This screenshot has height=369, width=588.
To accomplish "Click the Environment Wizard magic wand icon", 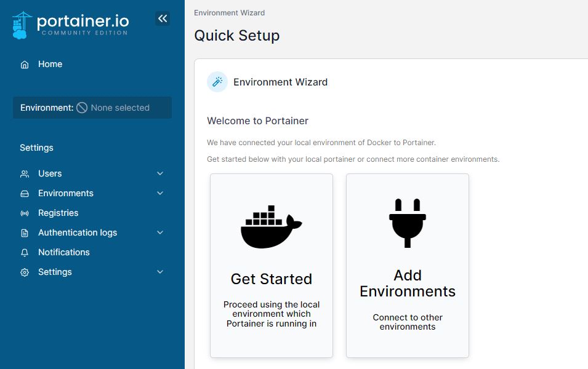I will pos(217,82).
